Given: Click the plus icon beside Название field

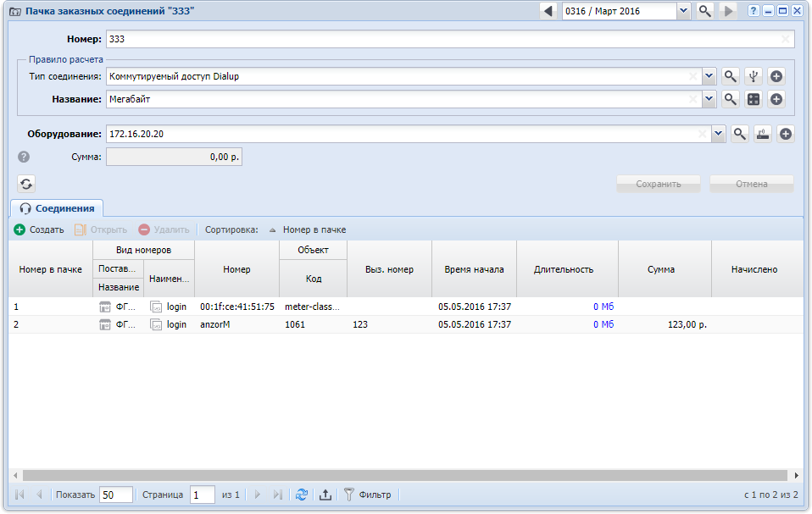Looking at the screenshot, I should pos(776,99).
